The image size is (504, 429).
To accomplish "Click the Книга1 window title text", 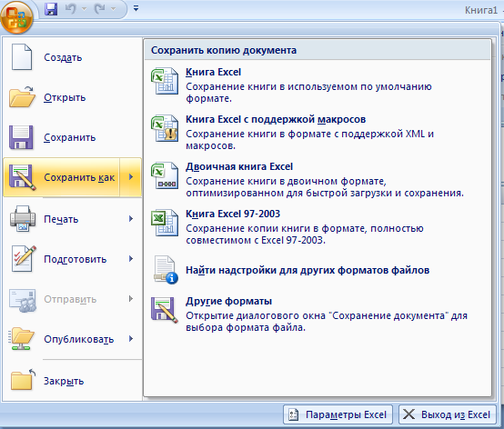I will [x=481, y=10].
